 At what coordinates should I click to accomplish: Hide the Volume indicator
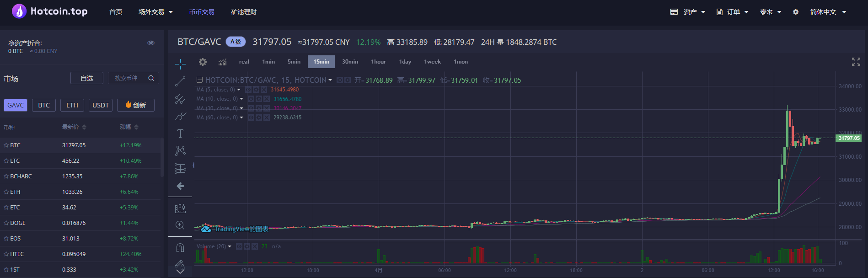coord(239,246)
